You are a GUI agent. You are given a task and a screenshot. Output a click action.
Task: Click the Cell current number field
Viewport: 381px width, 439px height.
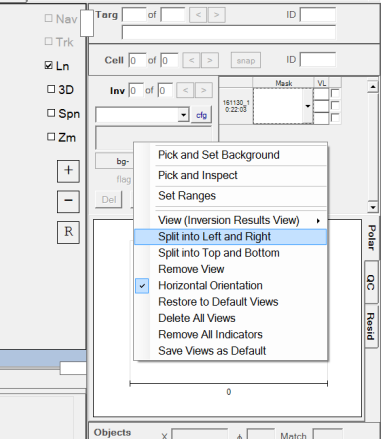(x=137, y=60)
